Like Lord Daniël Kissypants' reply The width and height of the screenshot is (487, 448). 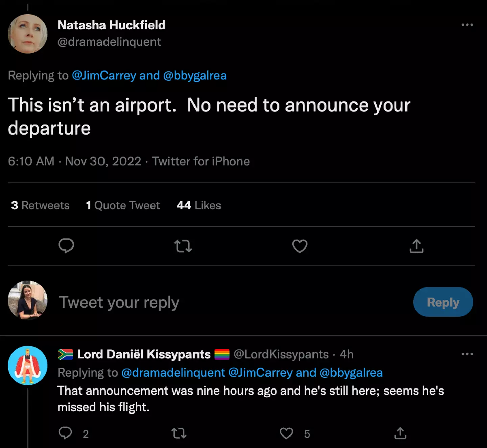[286, 433]
